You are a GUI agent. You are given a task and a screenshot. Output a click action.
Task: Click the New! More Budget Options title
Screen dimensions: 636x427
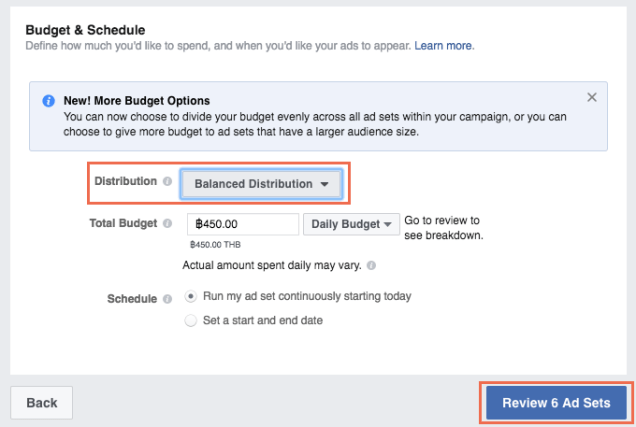[x=137, y=101]
